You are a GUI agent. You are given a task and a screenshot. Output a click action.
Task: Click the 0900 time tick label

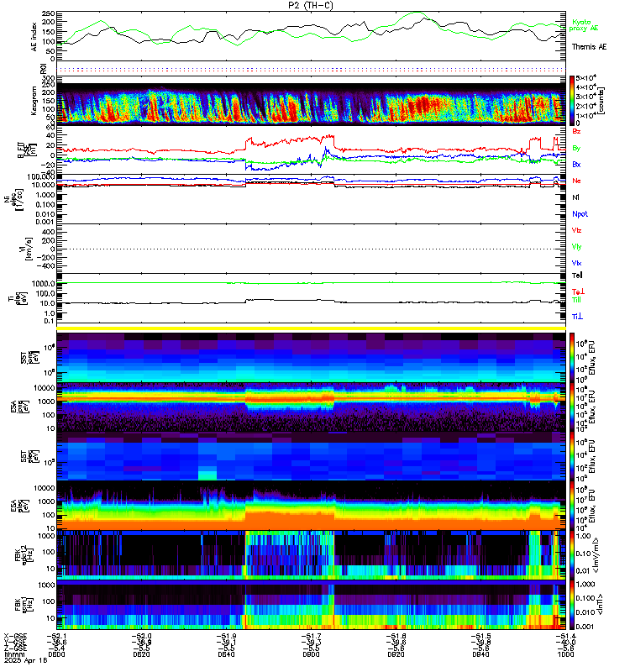(x=311, y=654)
